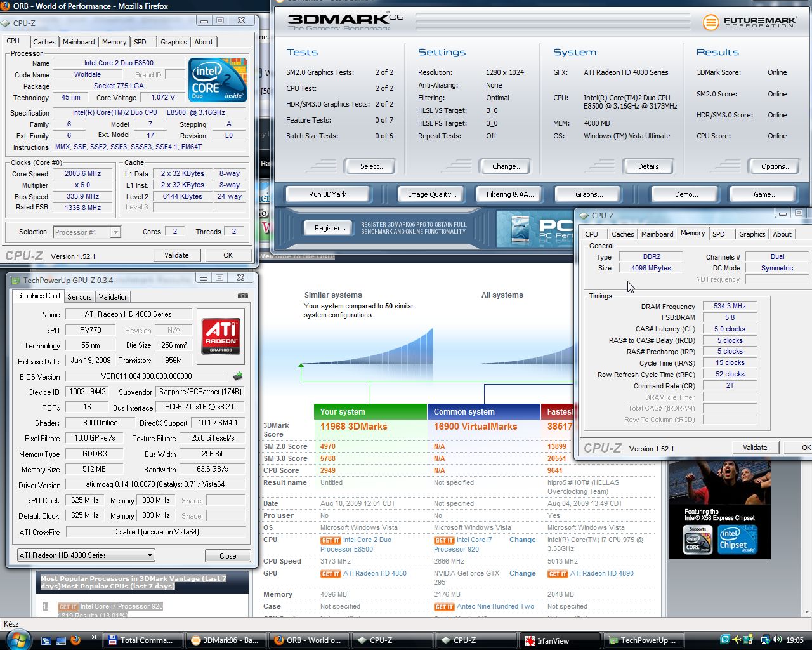Image resolution: width=812 pixels, height=650 pixels.
Task: Switch to IrfanView taskbar button
Action: pyautogui.click(x=560, y=640)
